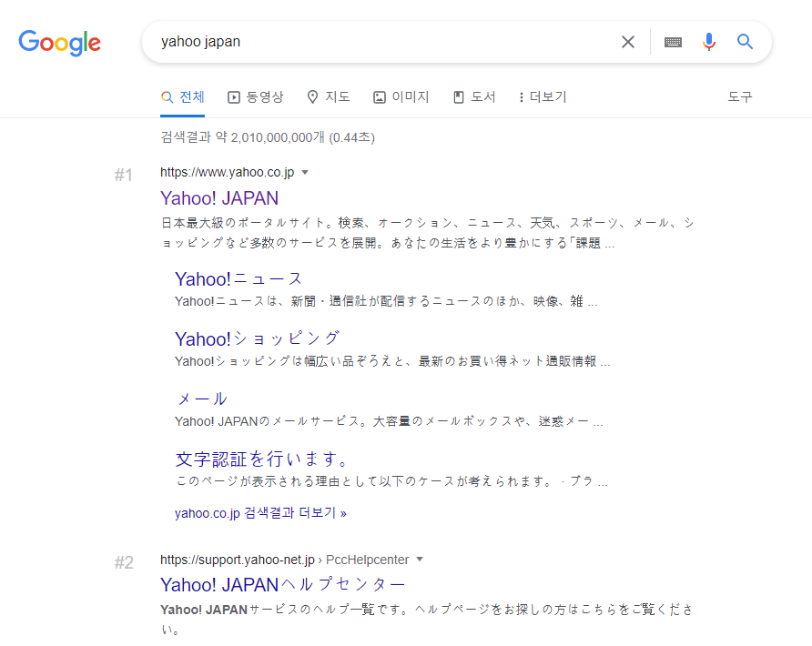Click the snippet starting 日本最大級のポータルサイト
The image size is (812, 646).
(427, 233)
